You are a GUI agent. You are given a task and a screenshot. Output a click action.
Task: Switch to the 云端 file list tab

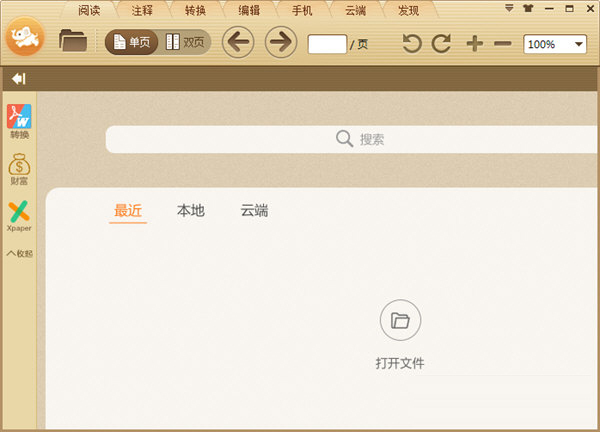(x=254, y=211)
